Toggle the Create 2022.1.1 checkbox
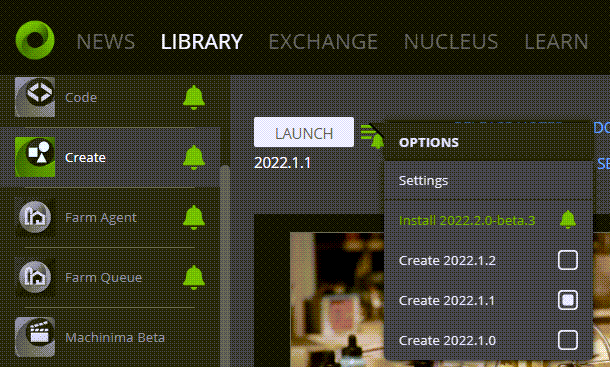Viewport: 610px width, 367px height. [568, 300]
